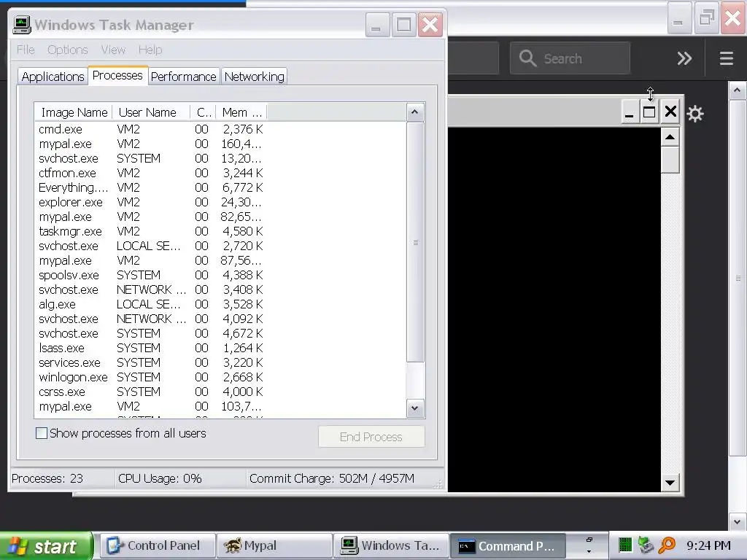747x560 pixels.
Task: Minimize the inner command window
Action: click(x=629, y=112)
